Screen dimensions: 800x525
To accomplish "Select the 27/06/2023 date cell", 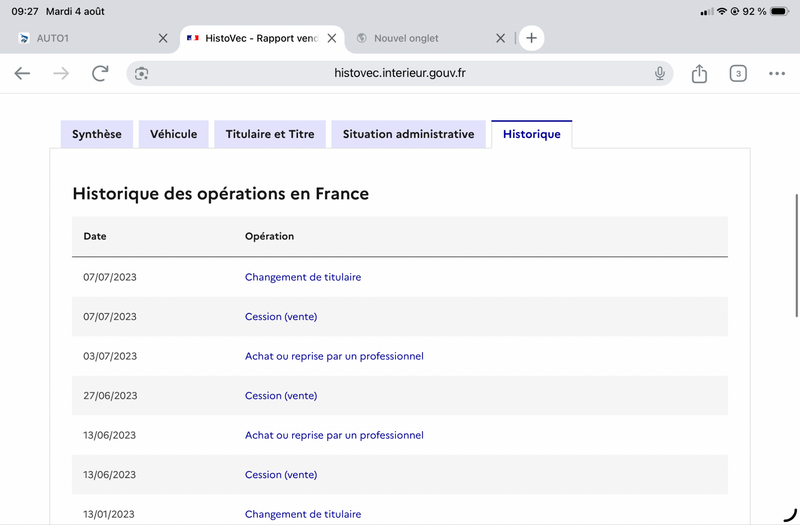I will (110, 395).
